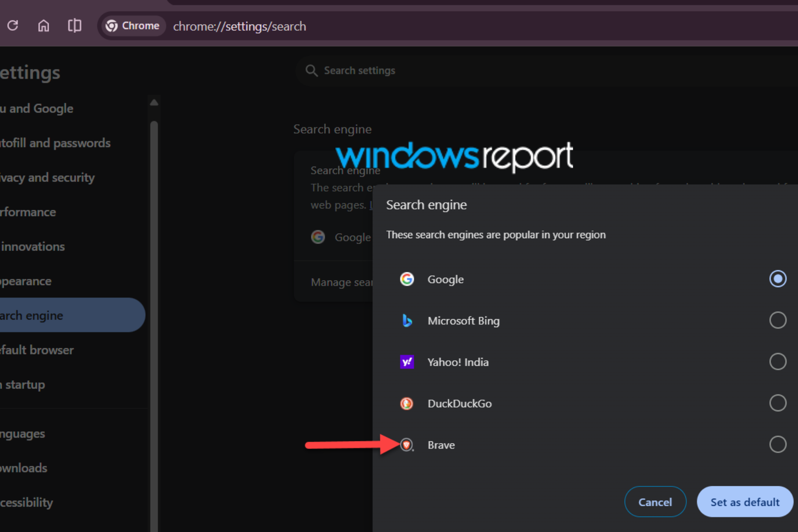Click the Set as default button

tap(745, 502)
